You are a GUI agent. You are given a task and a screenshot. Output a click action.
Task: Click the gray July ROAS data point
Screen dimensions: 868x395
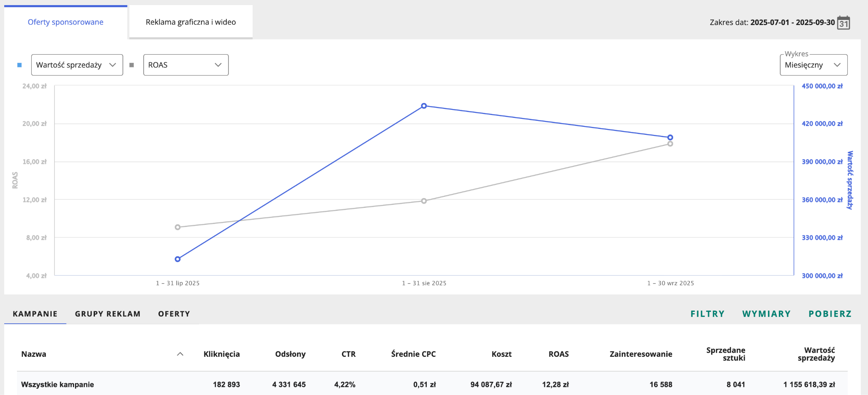point(178,227)
